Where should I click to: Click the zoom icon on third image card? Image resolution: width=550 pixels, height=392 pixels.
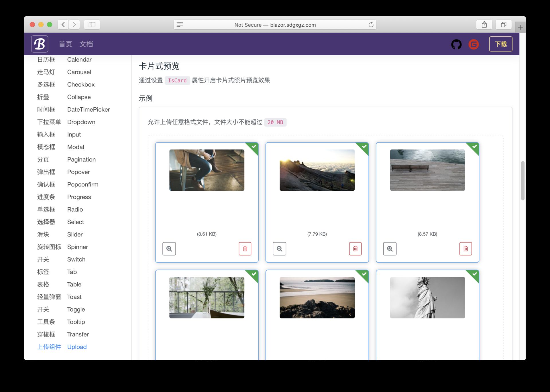pos(390,249)
